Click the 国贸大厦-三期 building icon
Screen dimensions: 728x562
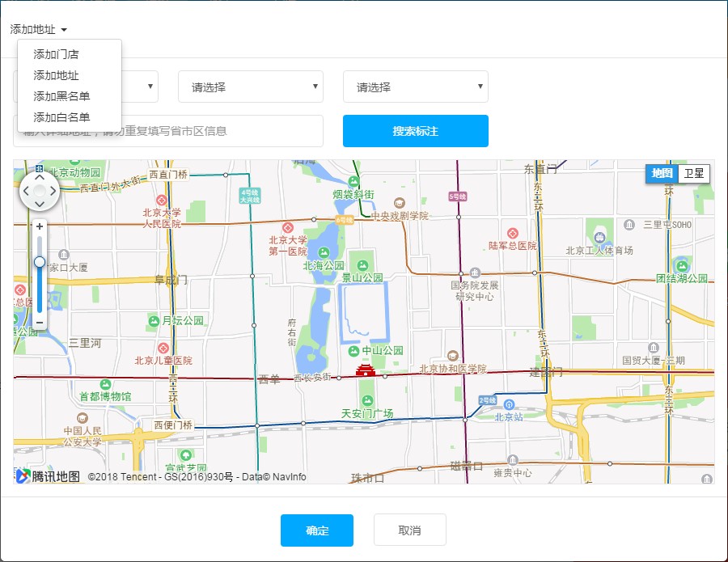click(654, 348)
